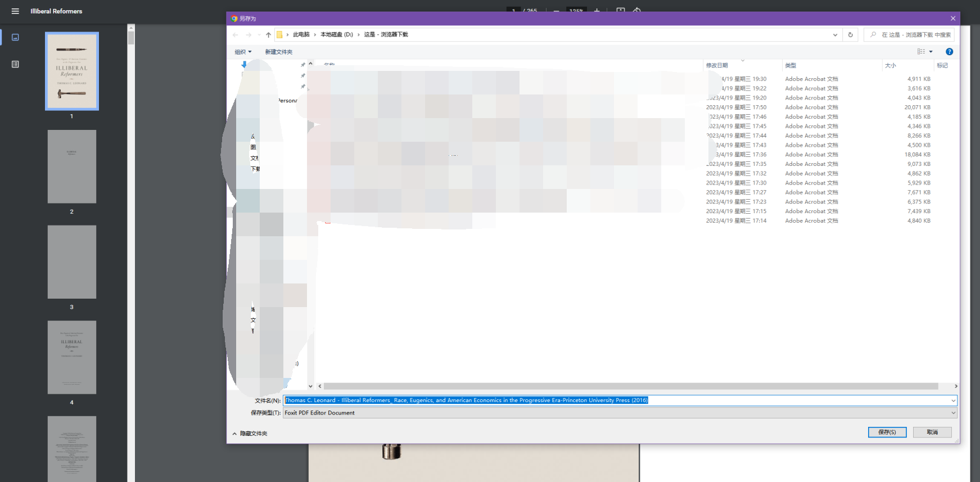
Task: Sort by 修改日期 column header
Action: coord(742,65)
